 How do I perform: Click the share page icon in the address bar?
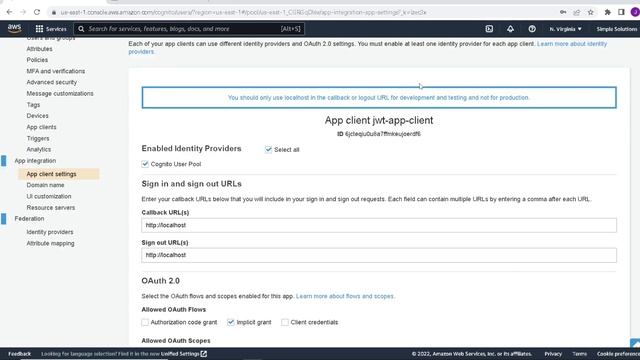tap(576, 12)
